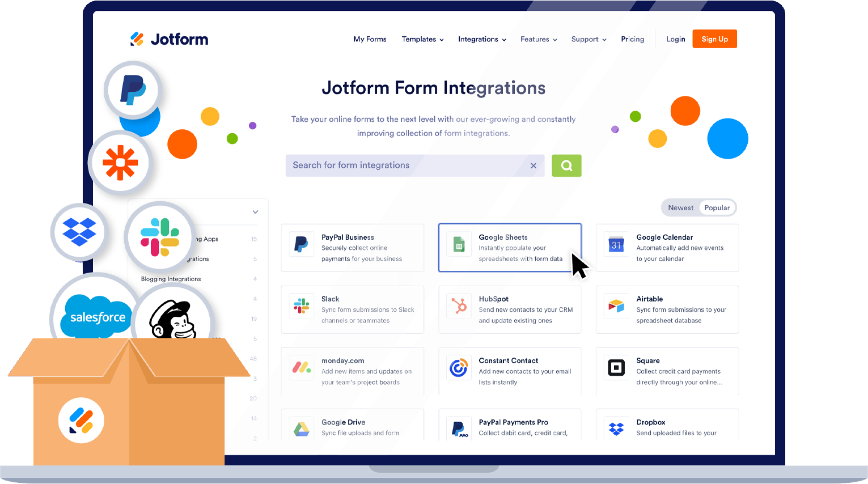The height and width of the screenshot is (484, 868).
Task: Click the Salesforce cloud bubble
Action: pyautogui.click(x=96, y=316)
